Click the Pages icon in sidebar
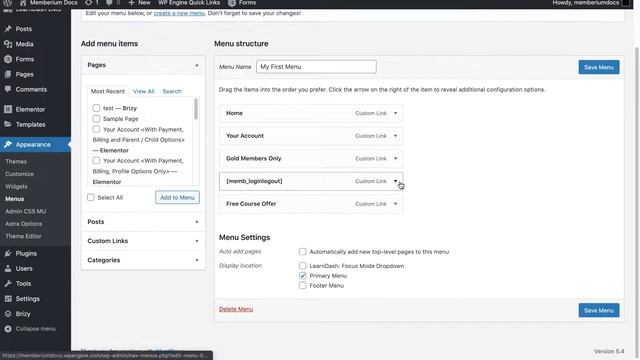The height and width of the screenshot is (360, 640). (x=8, y=74)
